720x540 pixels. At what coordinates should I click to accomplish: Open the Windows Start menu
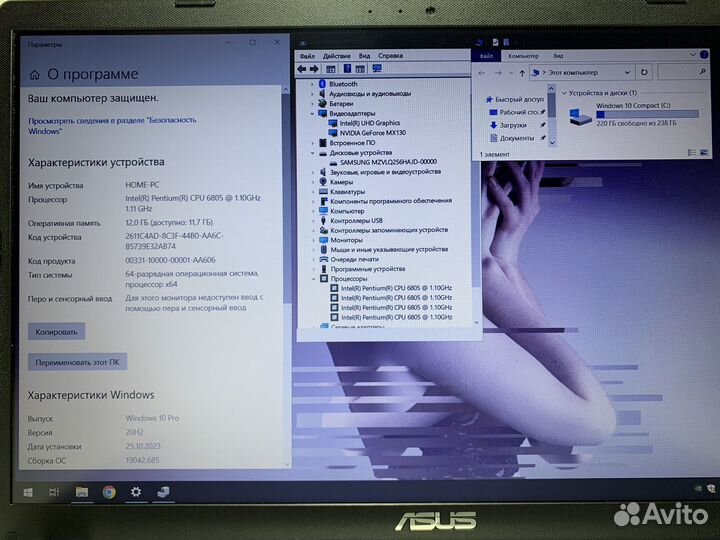click(x=28, y=493)
